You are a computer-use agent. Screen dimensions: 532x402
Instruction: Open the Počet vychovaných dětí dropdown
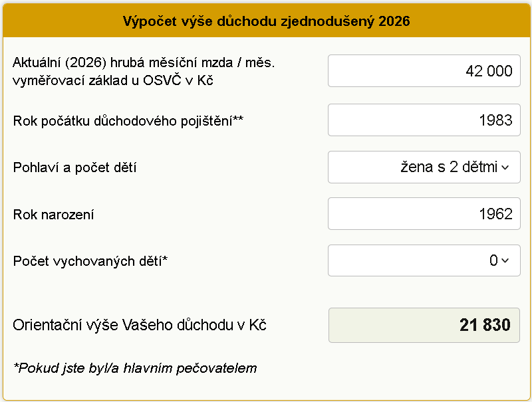coord(424,260)
